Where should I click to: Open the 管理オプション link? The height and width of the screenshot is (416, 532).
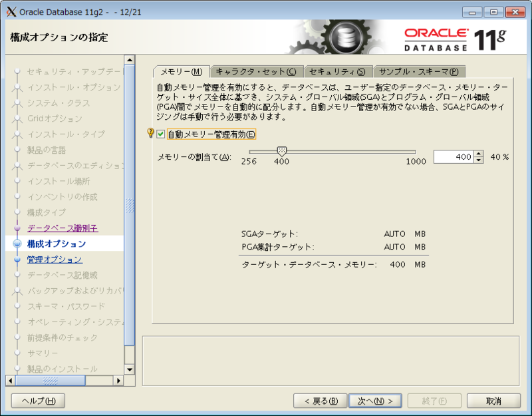pos(54,258)
